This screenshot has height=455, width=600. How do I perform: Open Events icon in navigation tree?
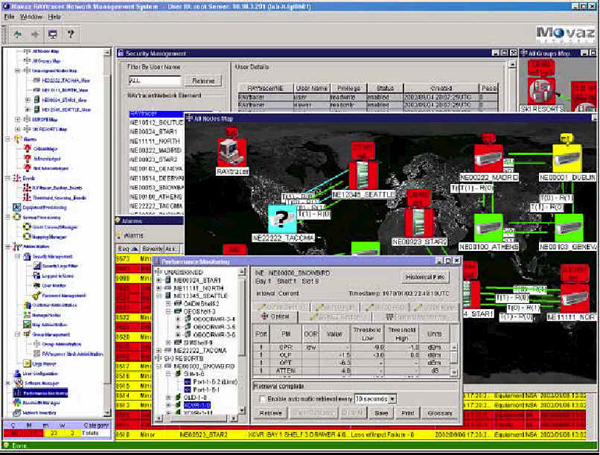pyautogui.click(x=17, y=178)
